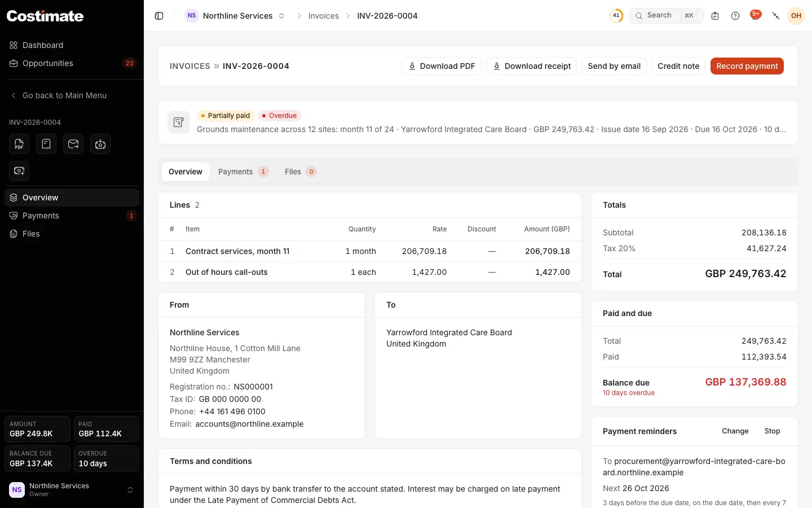This screenshot has height=508, width=812.
Task: Click the Download receipt button
Action: [x=531, y=66]
